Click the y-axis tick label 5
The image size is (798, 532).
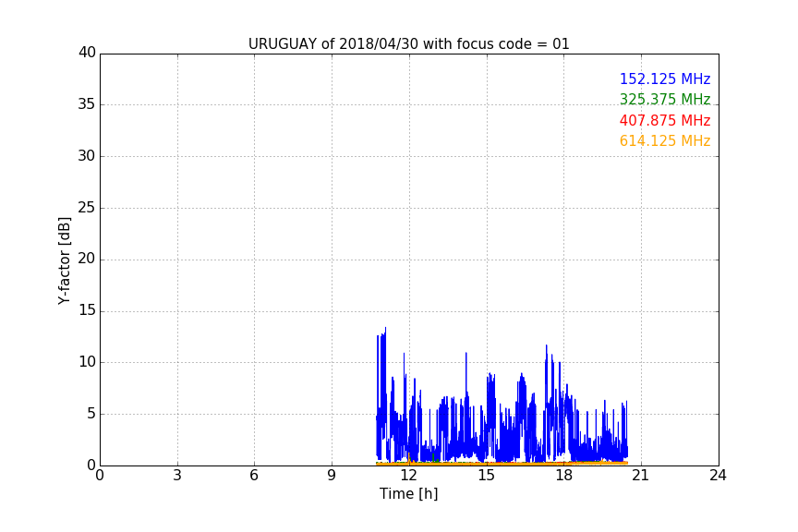click(91, 414)
